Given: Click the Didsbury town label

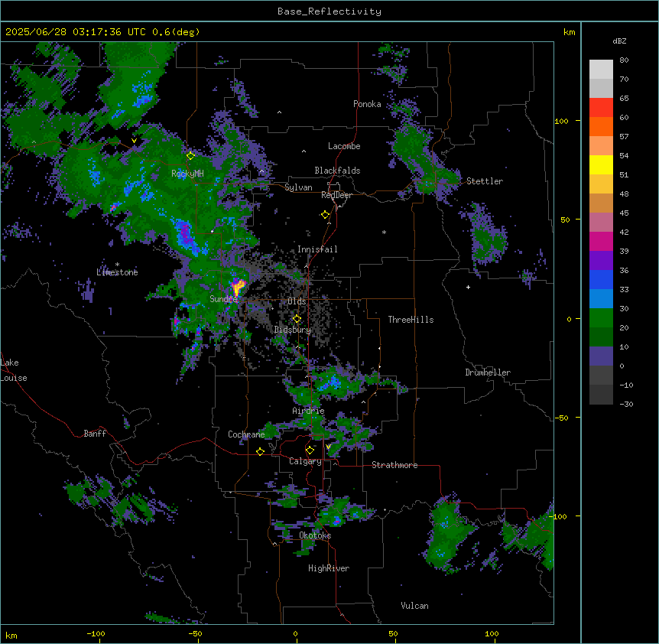Looking at the screenshot, I should coord(293,330).
